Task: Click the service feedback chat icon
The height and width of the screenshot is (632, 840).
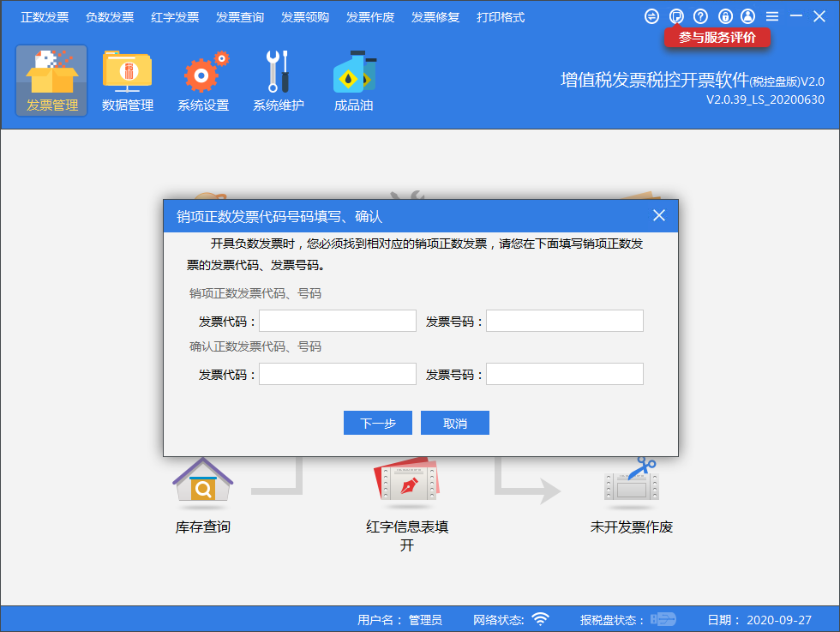Action: point(676,16)
